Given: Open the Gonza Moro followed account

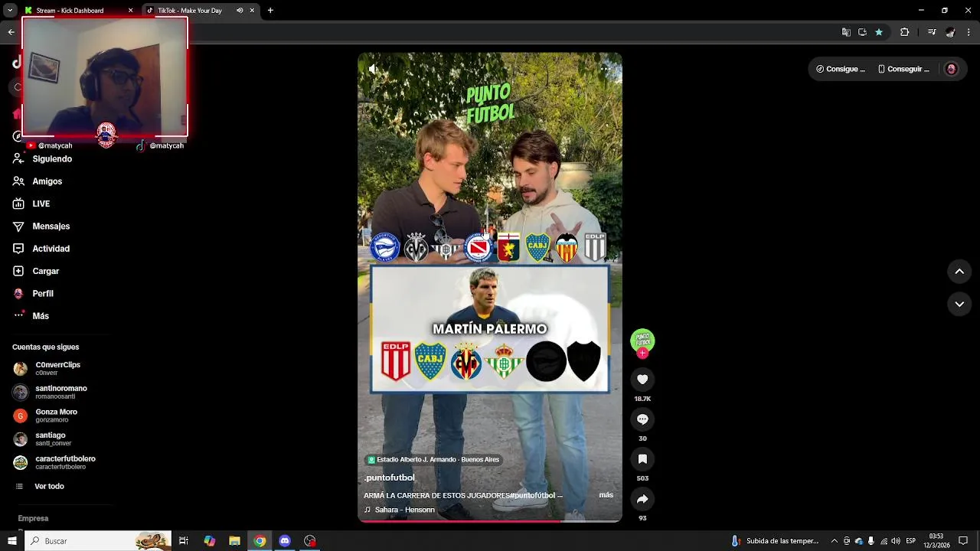Looking at the screenshot, I should coord(45,416).
